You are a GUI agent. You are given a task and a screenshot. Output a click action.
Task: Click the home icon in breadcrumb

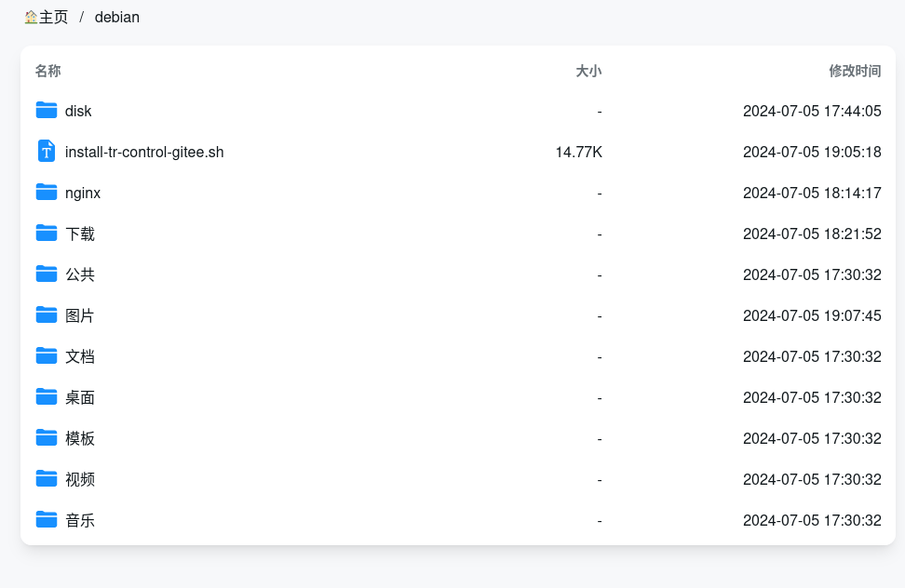click(x=31, y=17)
